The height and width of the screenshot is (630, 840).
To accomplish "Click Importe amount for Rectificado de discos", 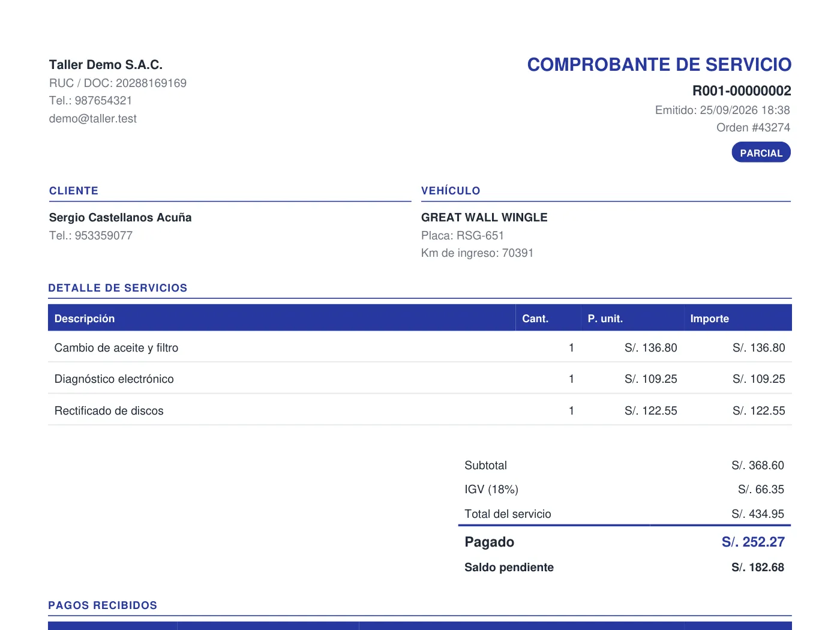I will (759, 410).
